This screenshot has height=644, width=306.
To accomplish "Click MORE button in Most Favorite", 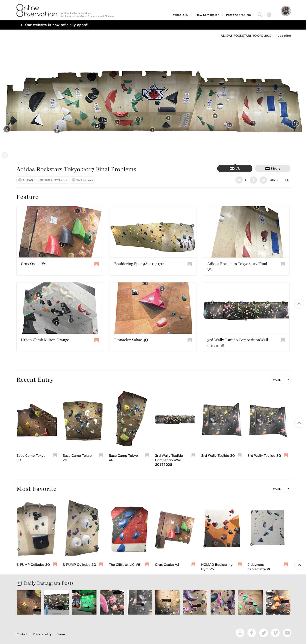I will click(281, 489).
